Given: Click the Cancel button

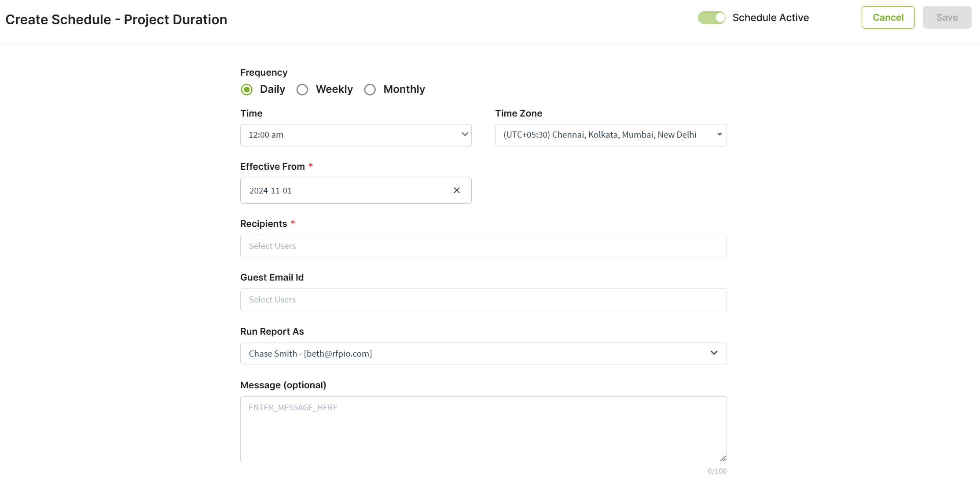Looking at the screenshot, I should tap(888, 18).
